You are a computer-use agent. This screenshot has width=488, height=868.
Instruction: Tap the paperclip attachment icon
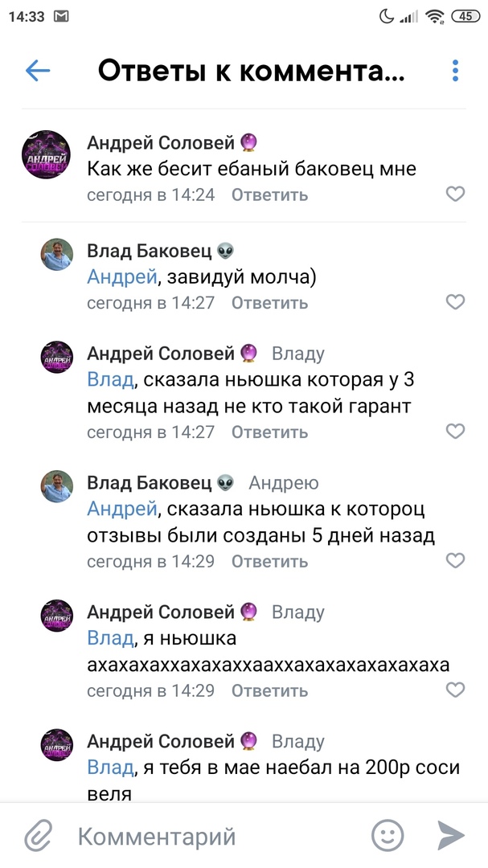[x=38, y=837]
